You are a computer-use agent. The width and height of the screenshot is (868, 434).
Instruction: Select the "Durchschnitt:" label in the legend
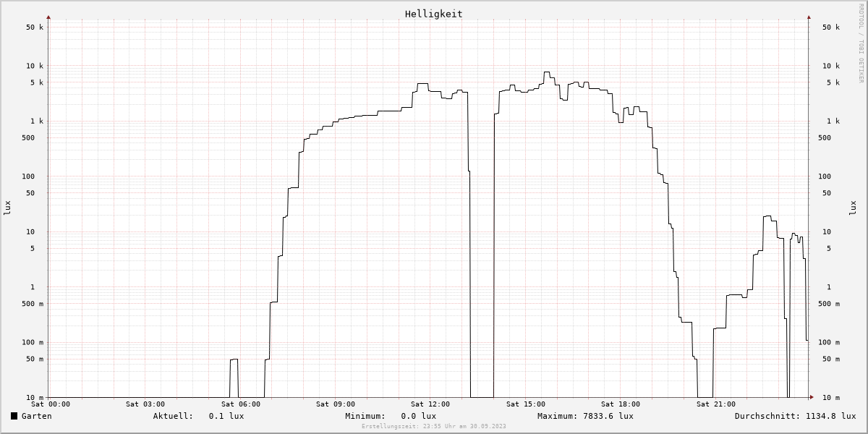click(767, 416)
